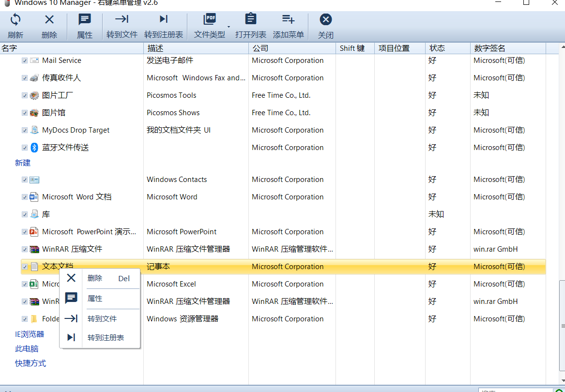The image size is (565, 392).
Task: Uncheck the Microsoft Word 文档 checkbox
Action: [x=25, y=197]
